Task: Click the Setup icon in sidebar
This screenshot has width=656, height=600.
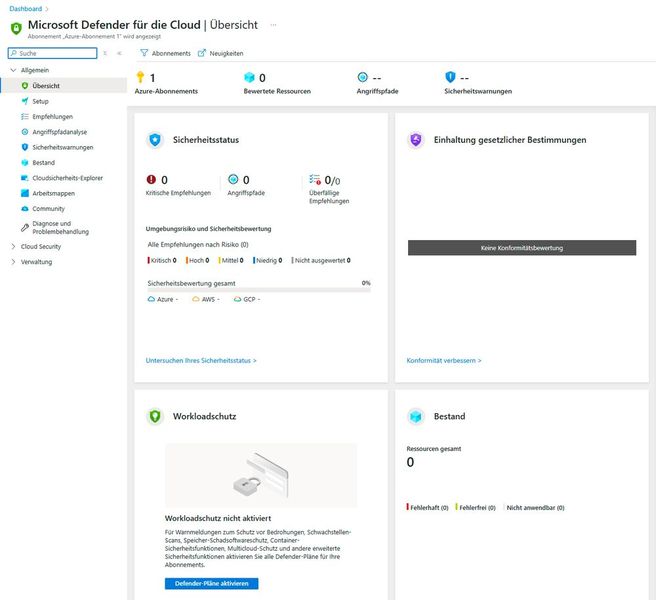Action: pyautogui.click(x=25, y=101)
